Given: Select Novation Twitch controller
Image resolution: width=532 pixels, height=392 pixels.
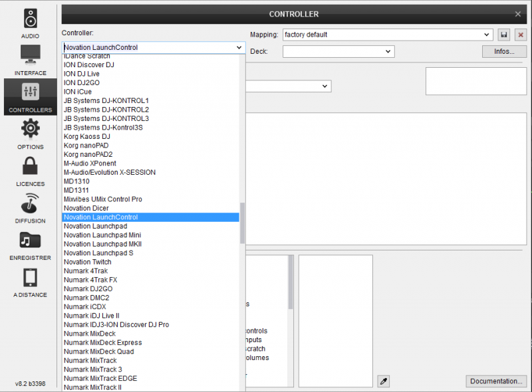Looking at the screenshot, I should tap(151, 262).
